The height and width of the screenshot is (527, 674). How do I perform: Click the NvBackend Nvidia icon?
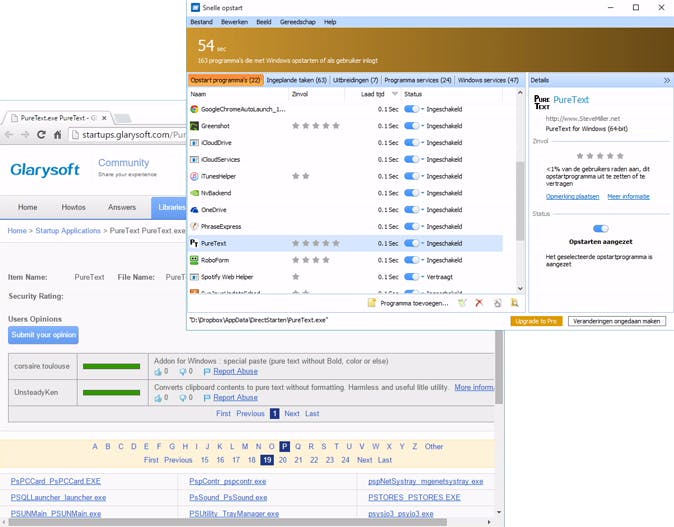click(194, 193)
